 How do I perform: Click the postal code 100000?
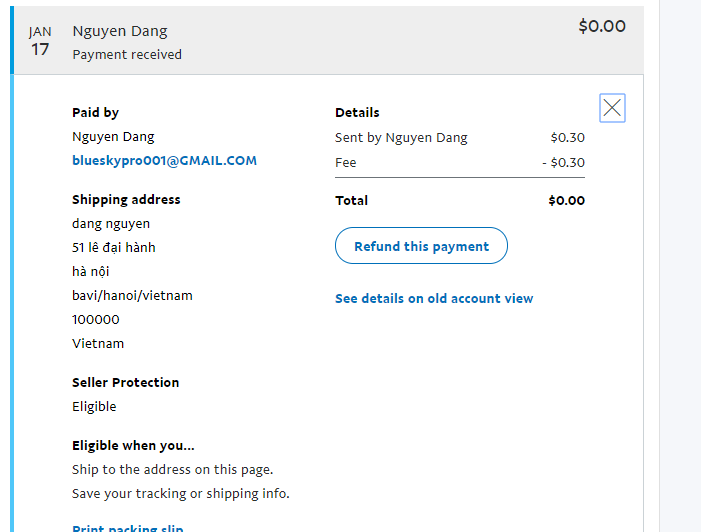point(96,319)
